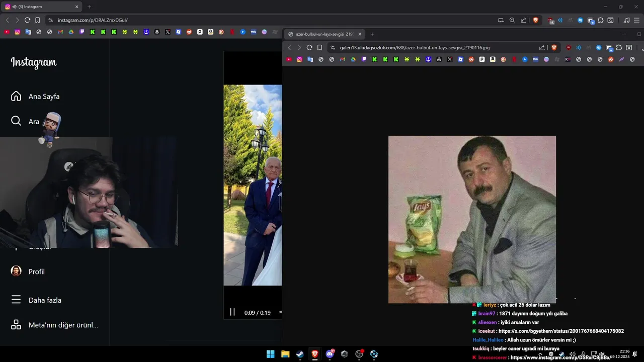This screenshot has width=644, height=362.
Task: Open Ana Sayfa in Instagram sidebar
Action: [x=35, y=96]
